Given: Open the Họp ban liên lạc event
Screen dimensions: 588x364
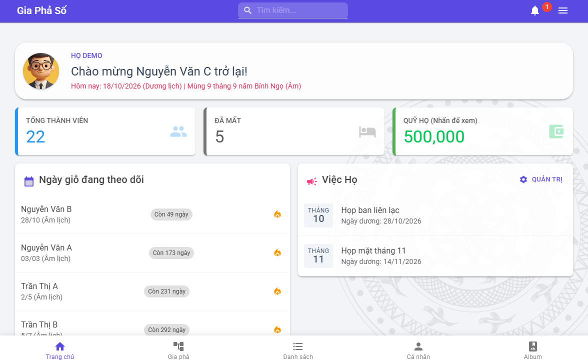Looking at the screenshot, I should 435,215.
